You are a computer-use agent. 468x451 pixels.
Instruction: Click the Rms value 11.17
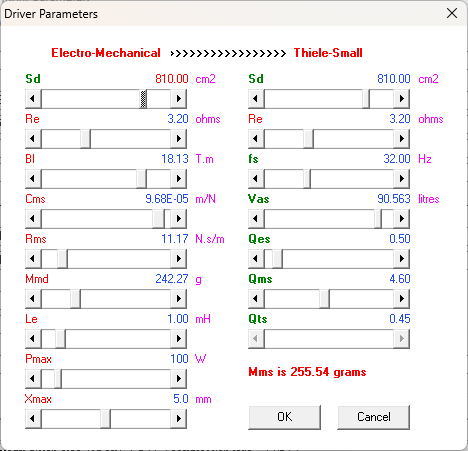point(175,239)
